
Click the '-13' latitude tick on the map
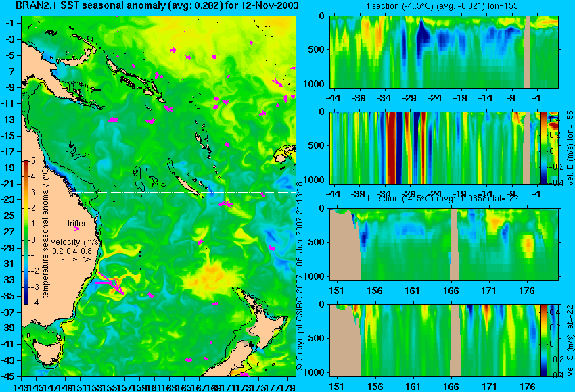(9, 120)
